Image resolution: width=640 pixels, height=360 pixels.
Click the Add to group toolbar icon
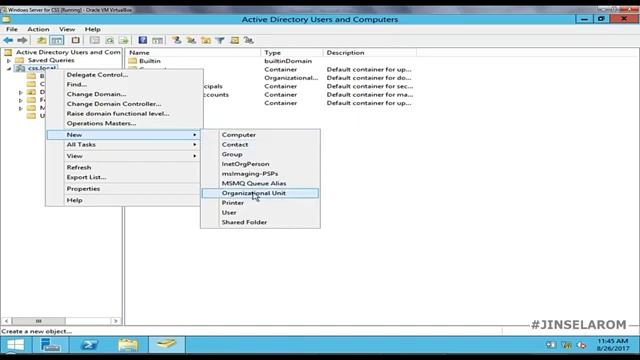pos(249,40)
